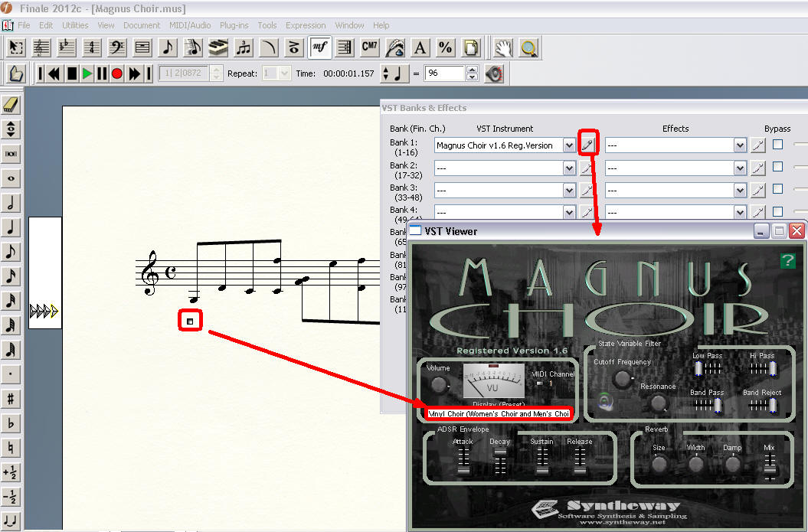Toggle Bypass checkbox for Bank 2
The image size is (808, 532).
pos(777,167)
